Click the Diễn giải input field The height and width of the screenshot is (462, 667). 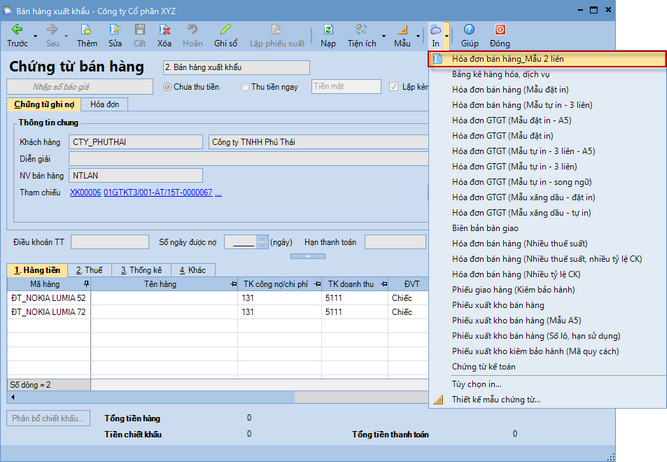(249, 159)
